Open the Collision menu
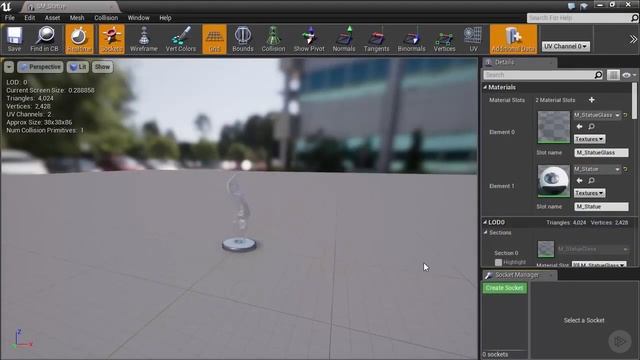Viewport: 640px width, 360px height. tap(106, 18)
